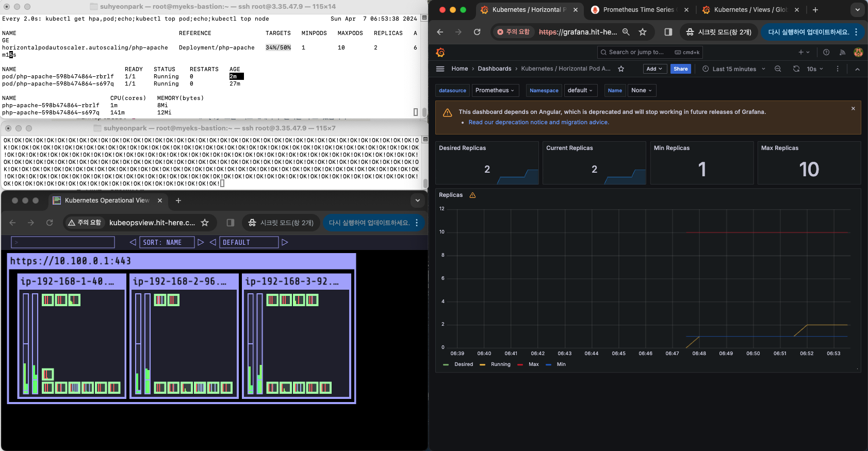Image resolution: width=868 pixels, height=451 pixels.
Task: Bookmark the grafana.hit-he... page with star
Action: pos(643,32)
